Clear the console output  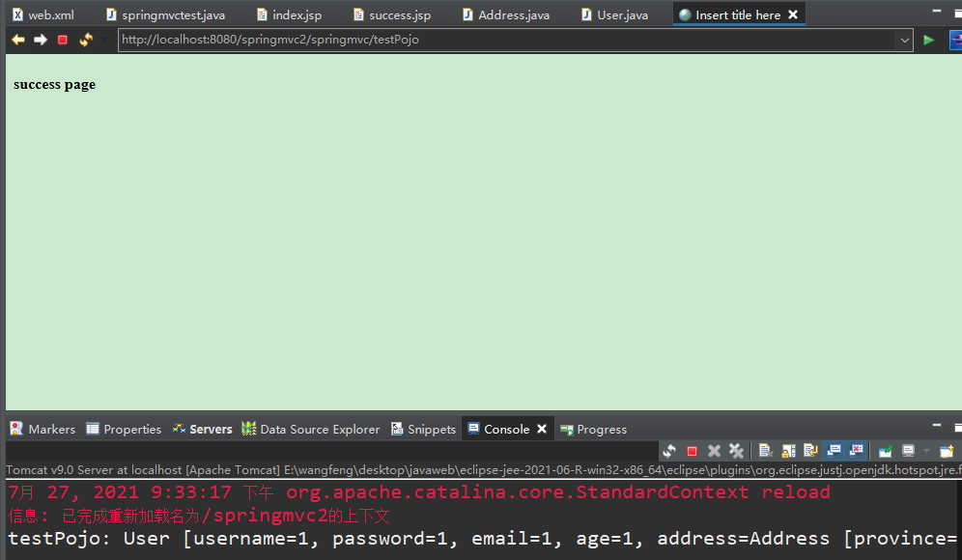tap(765, 452)
